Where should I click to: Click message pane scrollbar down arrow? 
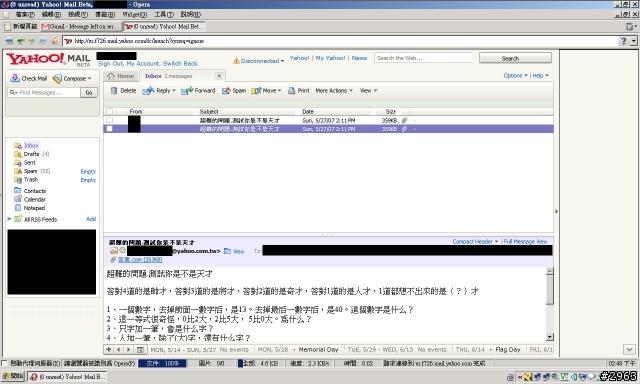(550, 337)
